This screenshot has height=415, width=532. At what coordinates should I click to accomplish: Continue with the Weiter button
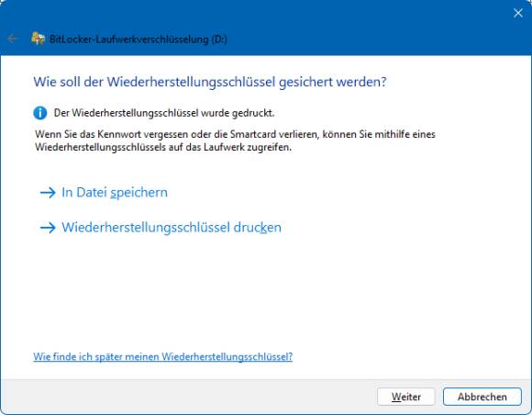pos(406,397)
